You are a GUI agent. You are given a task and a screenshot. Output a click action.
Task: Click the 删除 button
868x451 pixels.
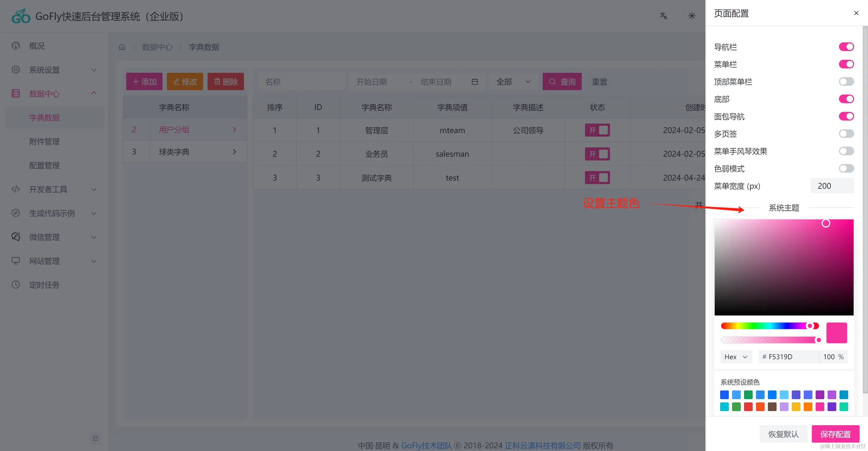pos(226,82)
